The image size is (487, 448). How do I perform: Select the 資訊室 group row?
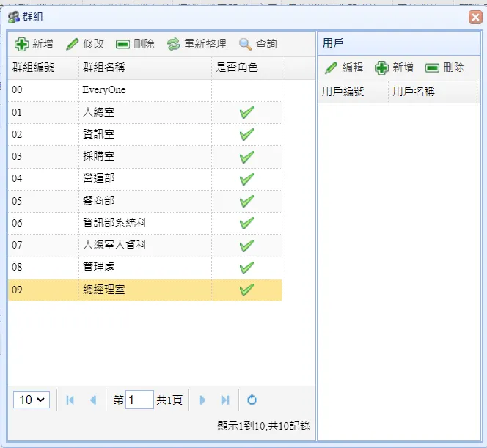[145, 134]
